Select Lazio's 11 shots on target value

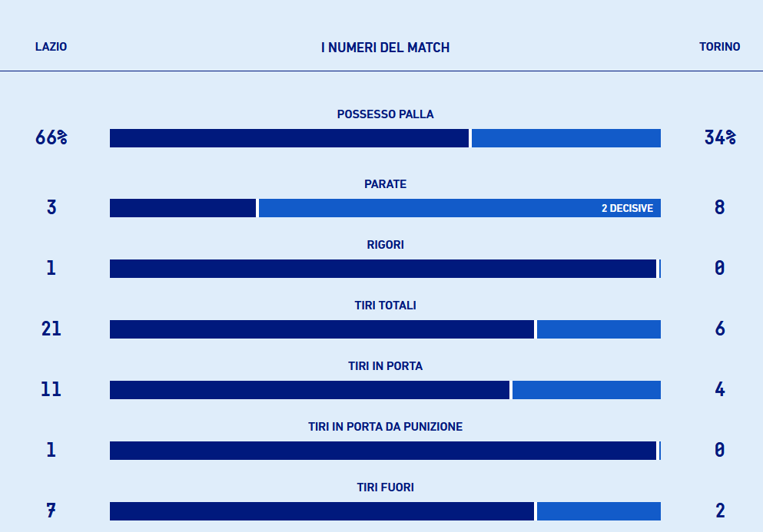[51, 390]
